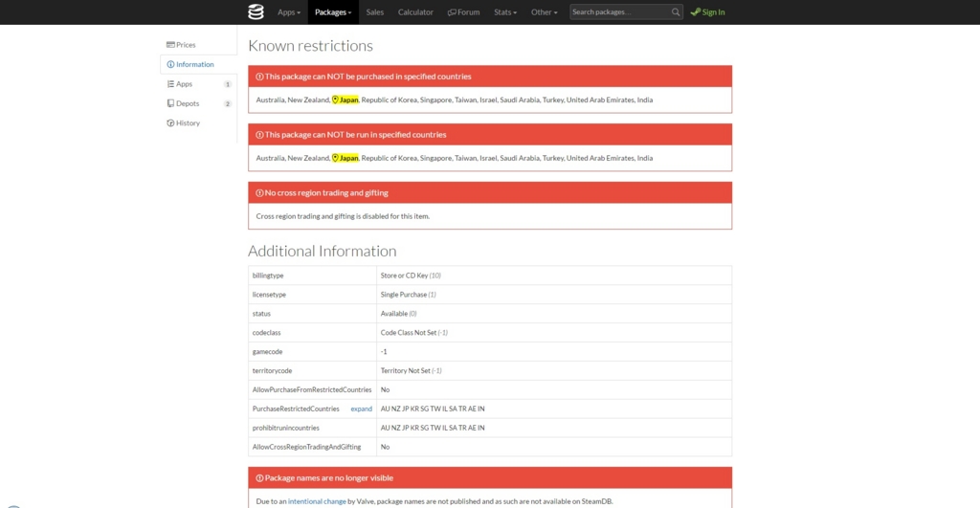Open the Packages dropdown menu
Screen dimensions: 980x508
(x=333, y=11)
